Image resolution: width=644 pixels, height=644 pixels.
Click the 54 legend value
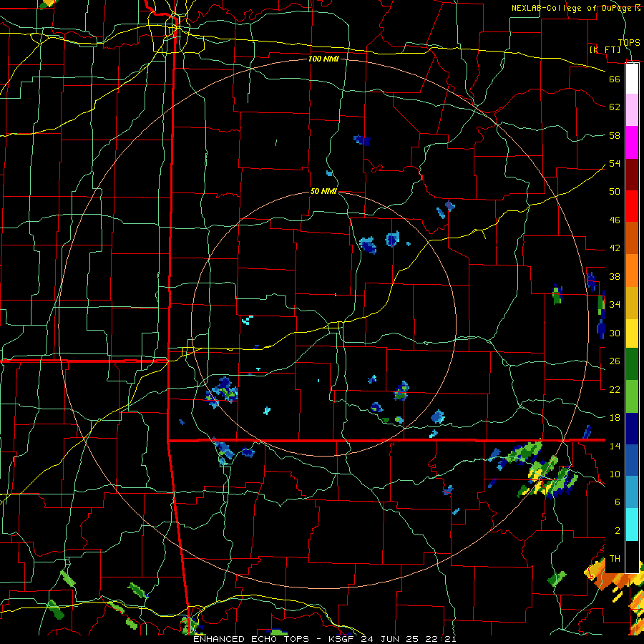tap(615, 163)
